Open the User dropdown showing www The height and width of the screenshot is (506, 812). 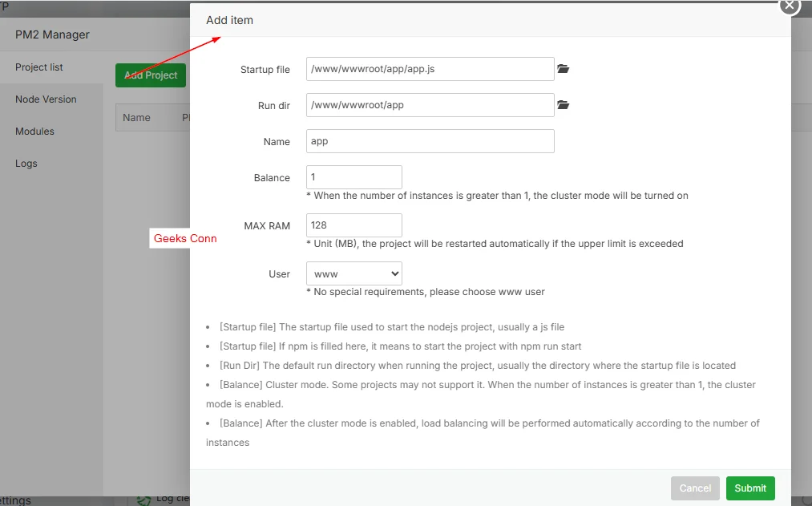(x=353, y=273)
